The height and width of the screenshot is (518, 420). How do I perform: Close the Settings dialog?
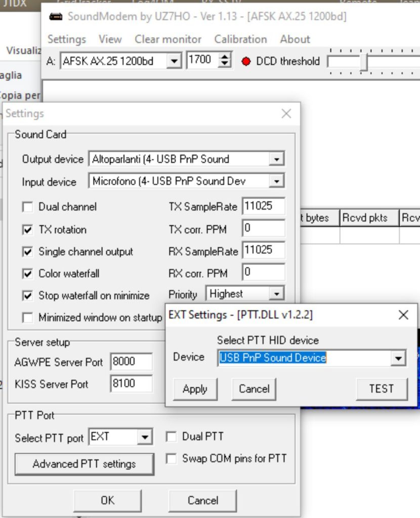point(286,114)
